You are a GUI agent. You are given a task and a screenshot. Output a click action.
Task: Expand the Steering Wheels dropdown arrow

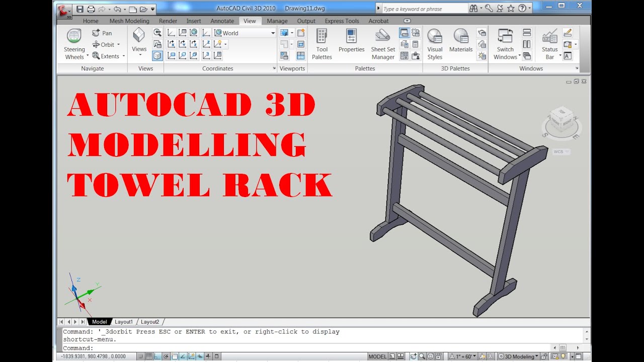click(x=88, y=56)
